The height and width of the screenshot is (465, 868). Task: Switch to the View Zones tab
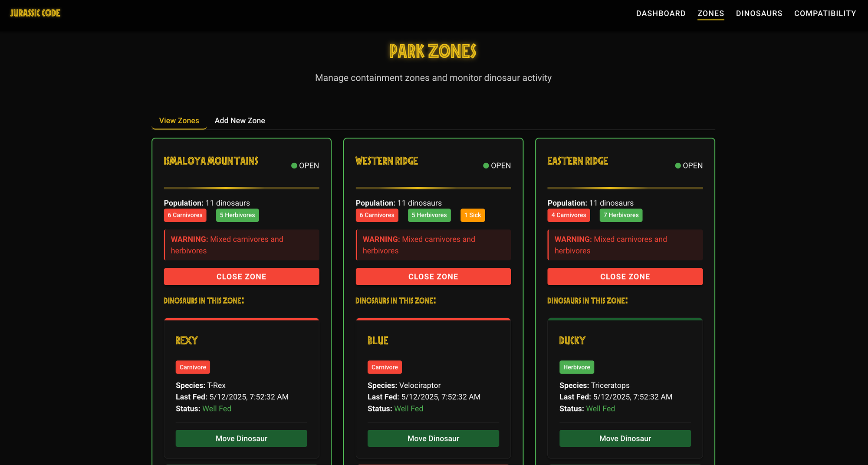pyautogui.click(x=179, y=121)
